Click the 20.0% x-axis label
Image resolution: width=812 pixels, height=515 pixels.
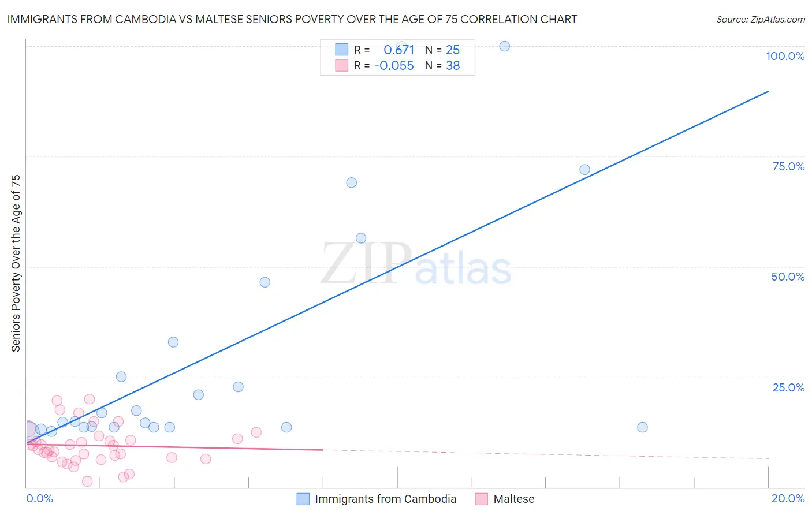tap(788, 498)
